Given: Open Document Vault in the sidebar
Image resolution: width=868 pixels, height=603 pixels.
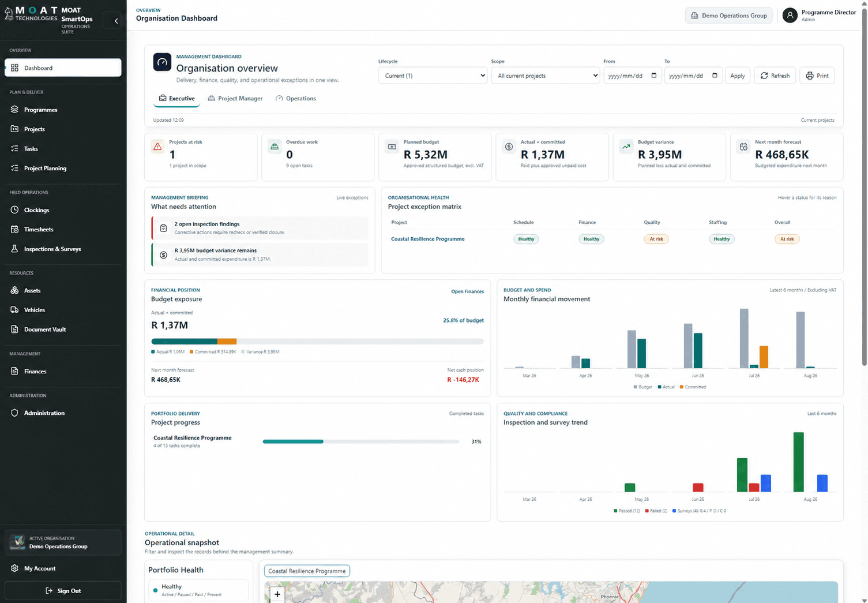Looking at the screenshot, I should click(x=63, y=329).
